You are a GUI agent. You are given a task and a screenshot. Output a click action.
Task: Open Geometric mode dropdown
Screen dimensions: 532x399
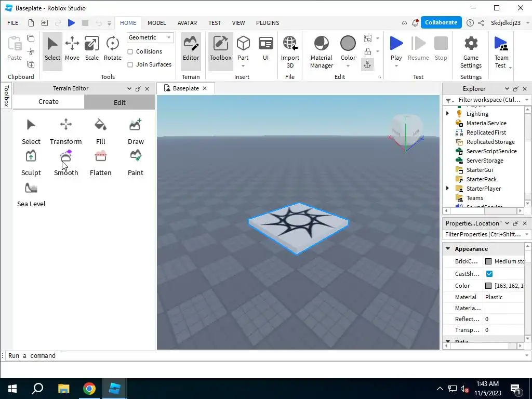[150, 37]
